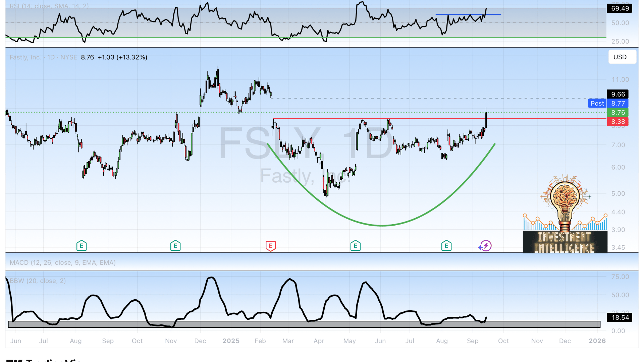Select the green cup curve drawing
Screen dimensions: 644x362
tap(382, 226)
